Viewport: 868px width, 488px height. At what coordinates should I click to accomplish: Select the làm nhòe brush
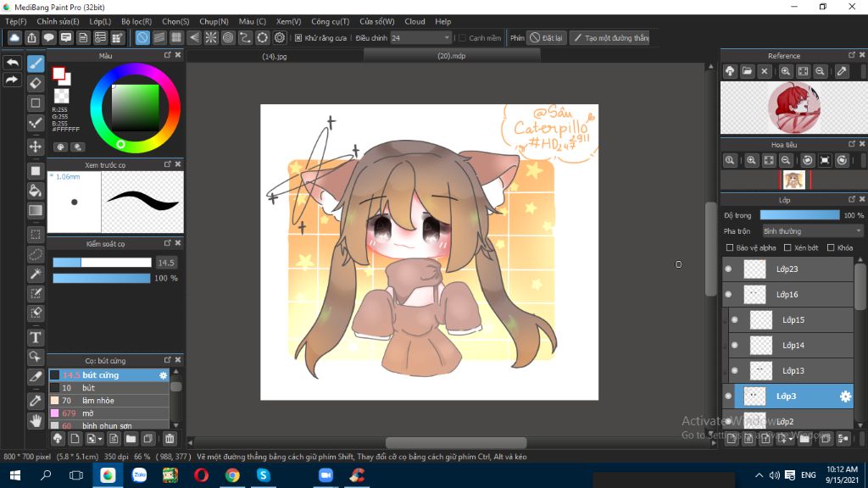click(108, 401)
